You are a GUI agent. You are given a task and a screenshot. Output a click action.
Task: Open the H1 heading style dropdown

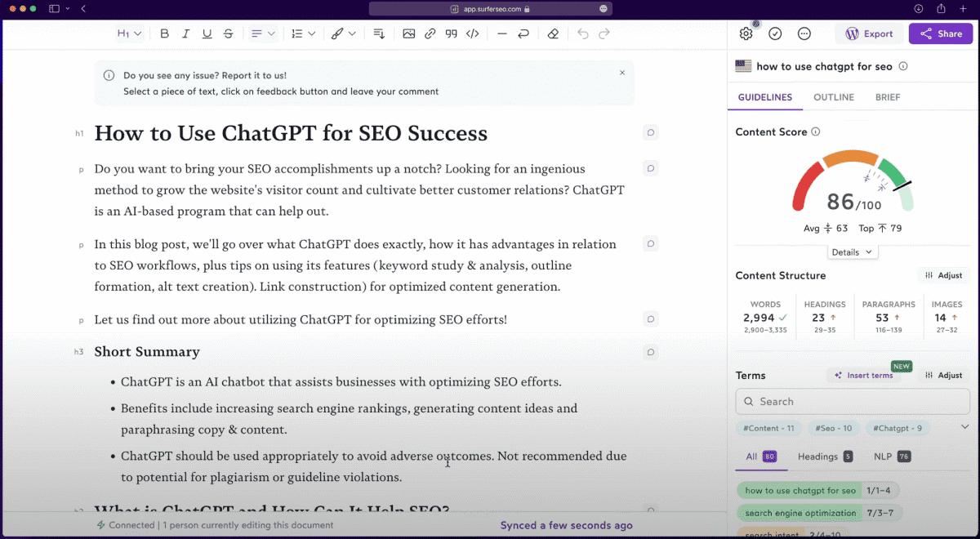[x=129, y=33]
